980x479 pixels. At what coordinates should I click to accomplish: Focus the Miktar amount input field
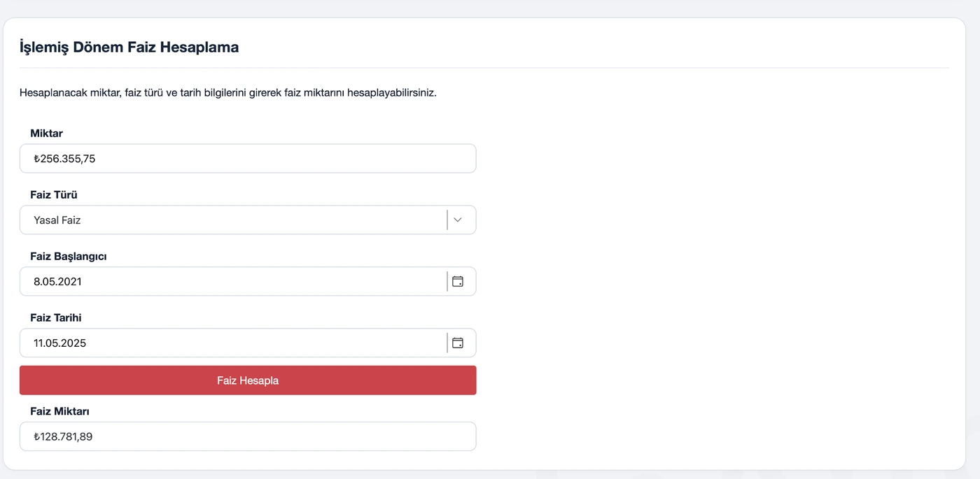[248, 159]
